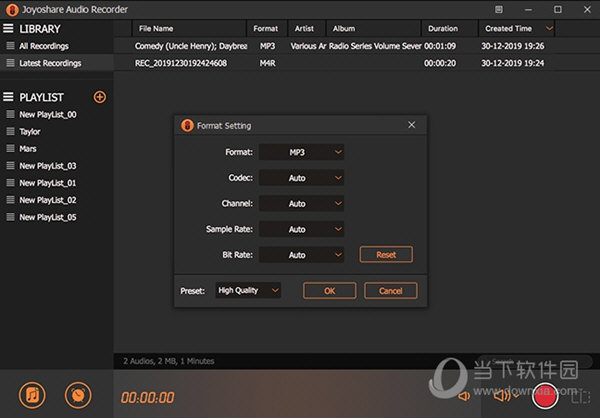Click the 00:01:09 duration cell
The image size is (600, 418).
(x=440, y=46)
